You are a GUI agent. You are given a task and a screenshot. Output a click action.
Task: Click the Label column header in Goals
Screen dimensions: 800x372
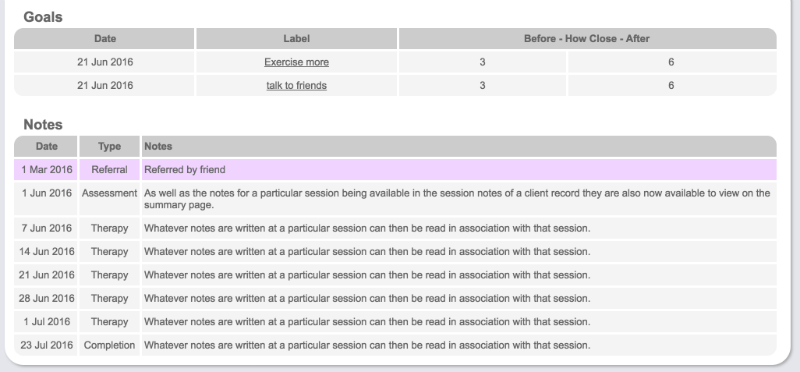click(296, 39)
